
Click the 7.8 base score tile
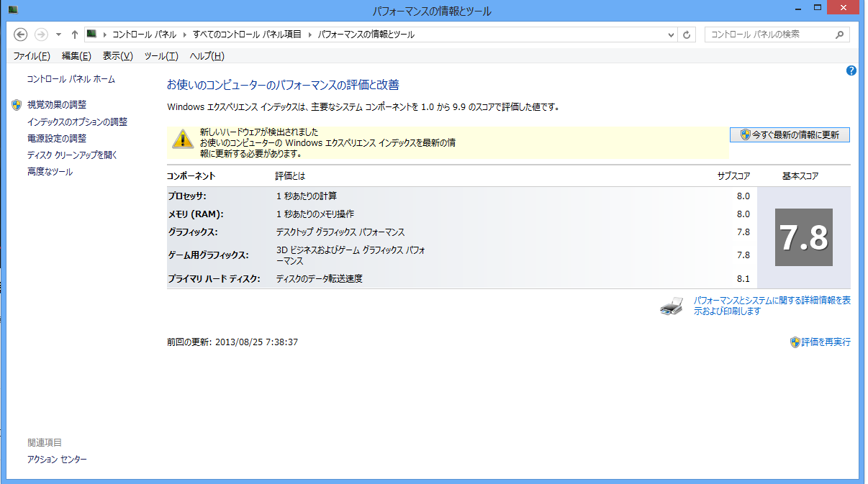point(804,238)
